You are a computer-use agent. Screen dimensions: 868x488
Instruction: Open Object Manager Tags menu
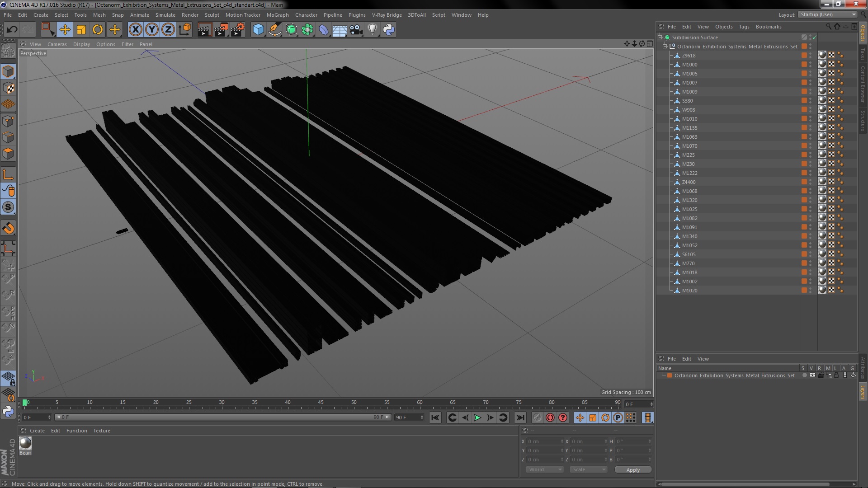[x=744, y=27]
